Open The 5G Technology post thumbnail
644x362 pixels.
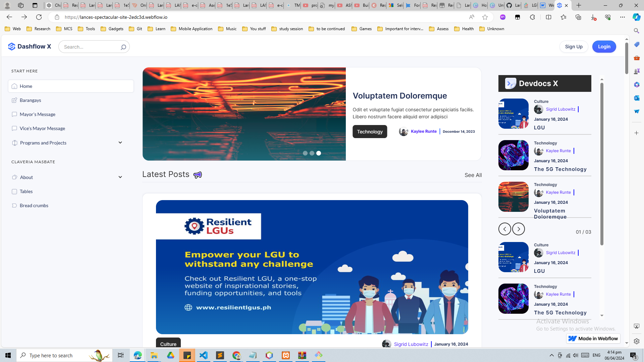pyautogui.click(x=513, y=155)
